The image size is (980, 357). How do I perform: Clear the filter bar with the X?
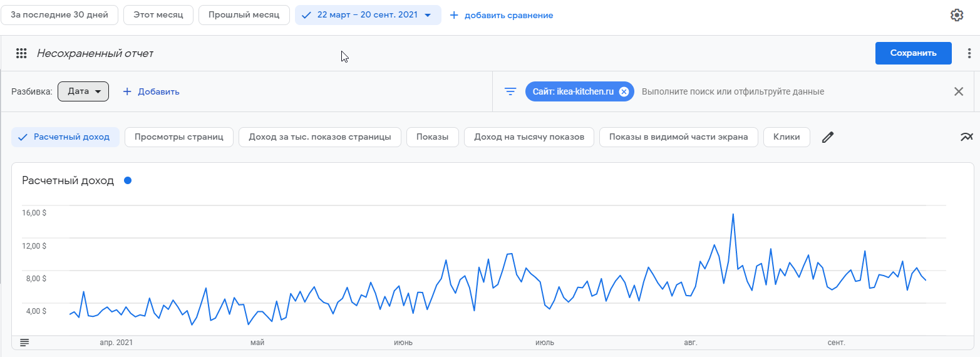coord(959,91)
